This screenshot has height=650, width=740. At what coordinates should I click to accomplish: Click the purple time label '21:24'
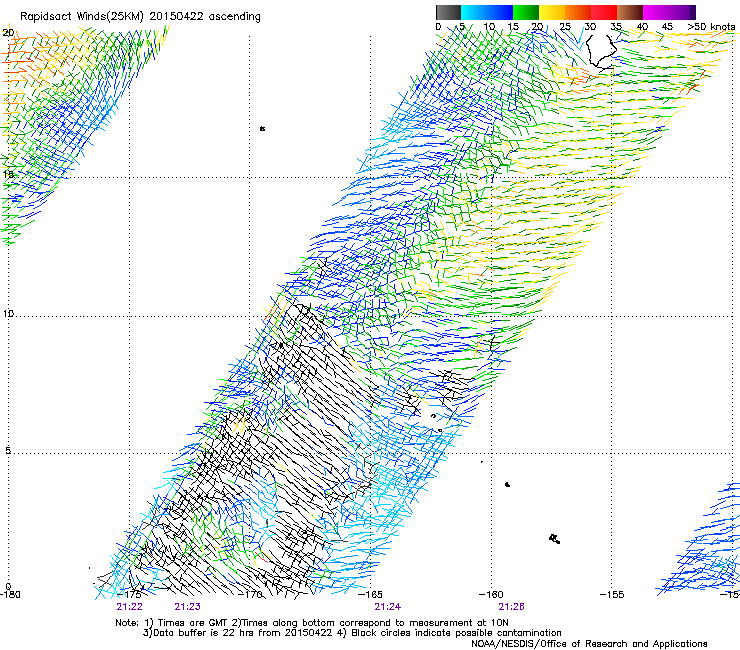coord(387,607)
